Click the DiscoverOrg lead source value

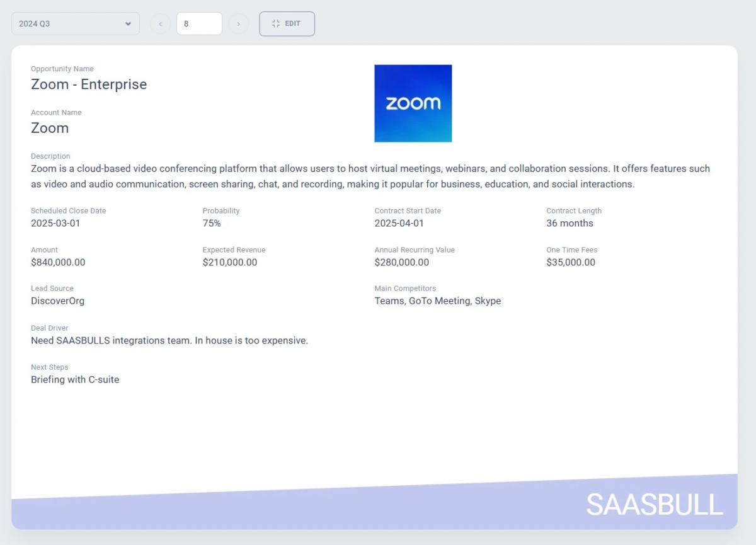click(x=57, y=301)
